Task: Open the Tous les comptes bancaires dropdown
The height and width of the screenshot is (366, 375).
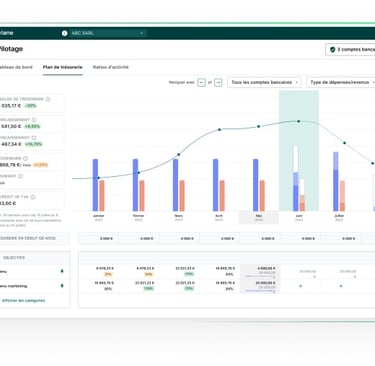Action: 264,82
